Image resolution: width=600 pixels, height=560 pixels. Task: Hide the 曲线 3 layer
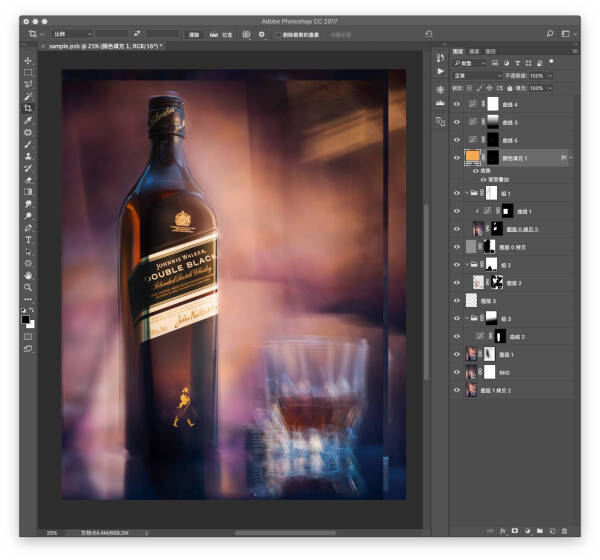click(x=457, y=122)
